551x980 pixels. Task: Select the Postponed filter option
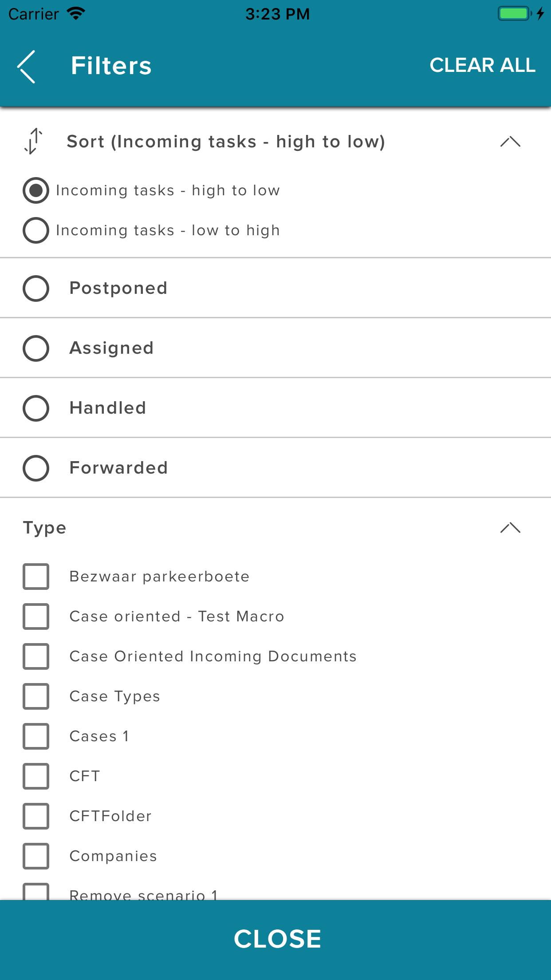(x=36, y=288)
